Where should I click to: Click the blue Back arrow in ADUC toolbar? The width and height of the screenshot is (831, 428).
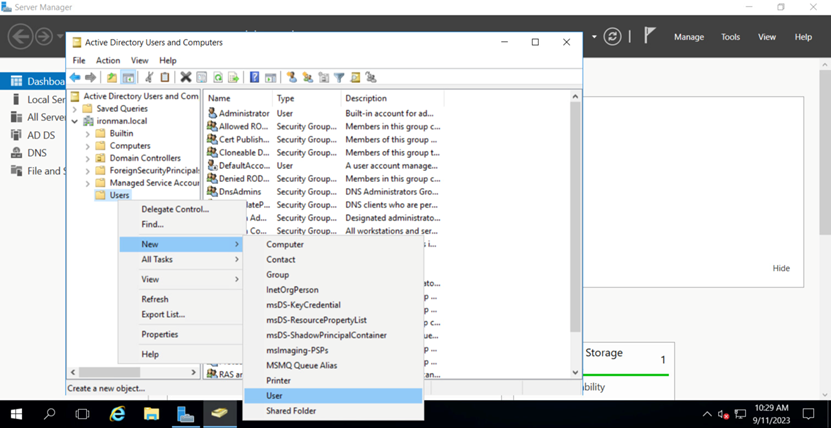click(x=75, y=78)
